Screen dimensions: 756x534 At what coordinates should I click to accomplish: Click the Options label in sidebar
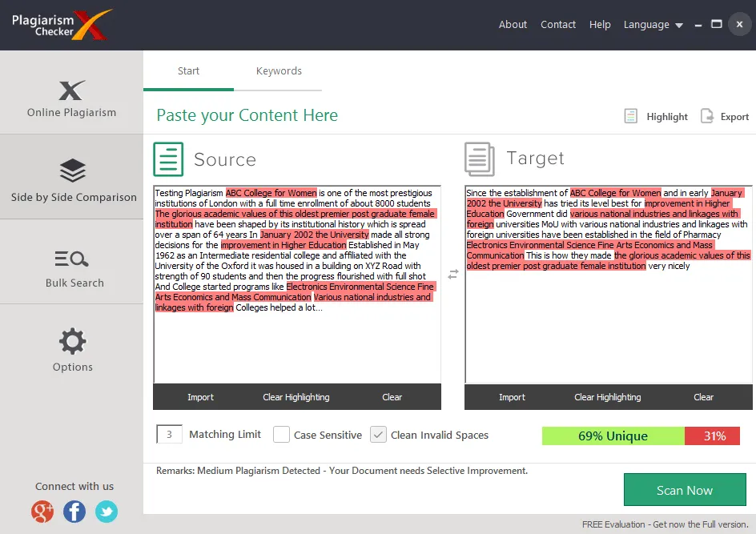click(x=72, y=367)
